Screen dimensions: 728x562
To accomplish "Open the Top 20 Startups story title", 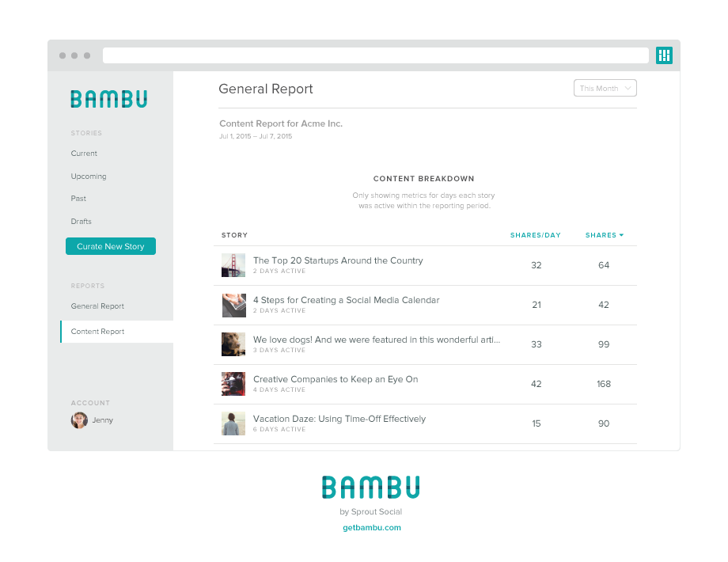I will click(x=337, y=260).
